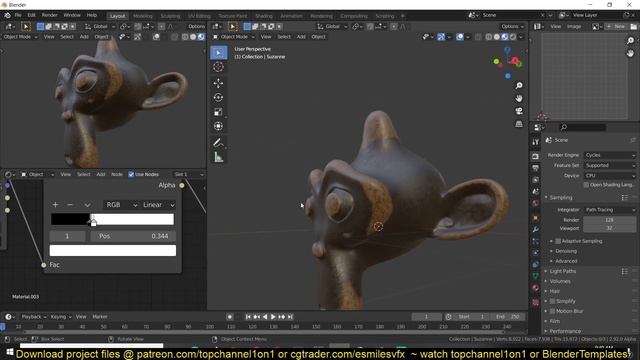
Task: Toggle gizmo visibility in main viewport
Action: (x=441, y=37)
